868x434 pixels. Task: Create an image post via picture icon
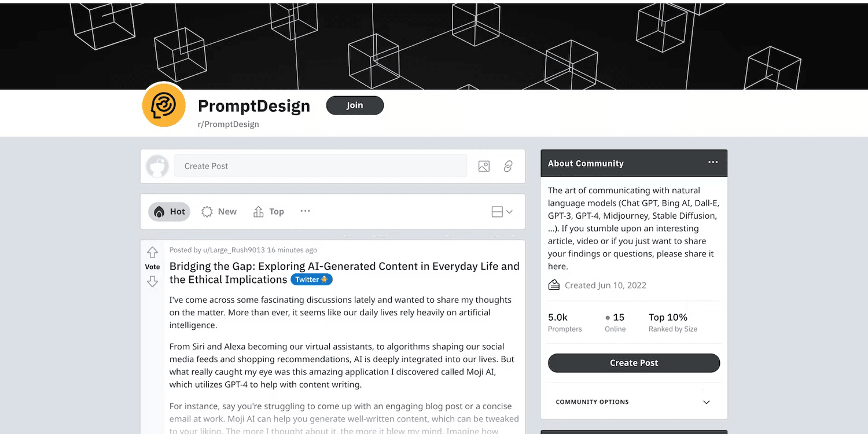[x=484, y=166]
